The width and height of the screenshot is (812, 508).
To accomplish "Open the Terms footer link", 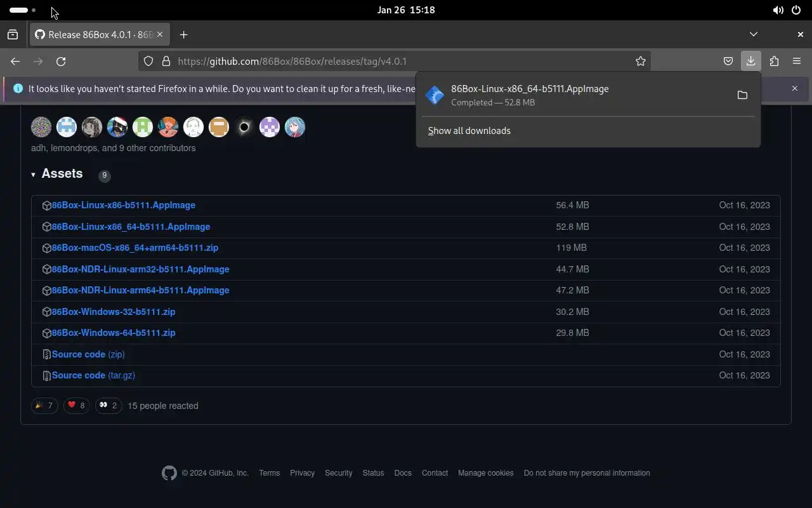I will point(269,473).
